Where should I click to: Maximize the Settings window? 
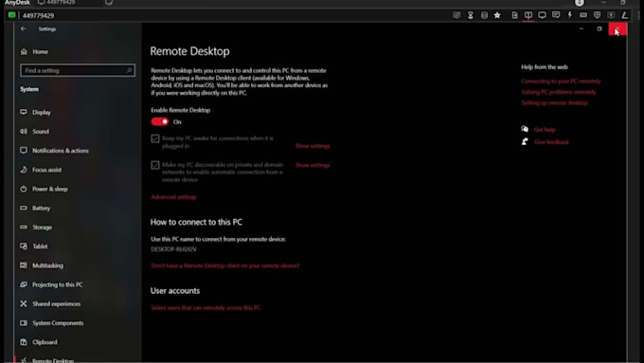599,28
